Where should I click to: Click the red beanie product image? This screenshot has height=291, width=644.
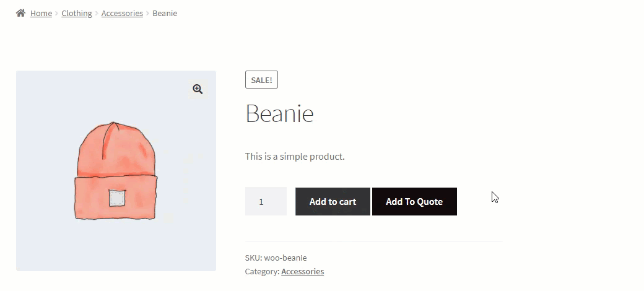coord(116,171)
